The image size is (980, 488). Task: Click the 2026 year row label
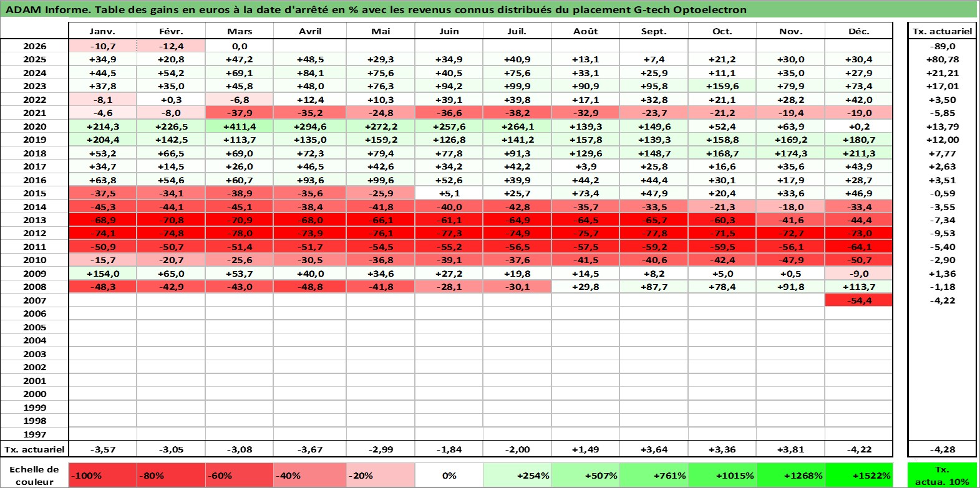click(x=35, y=46)
